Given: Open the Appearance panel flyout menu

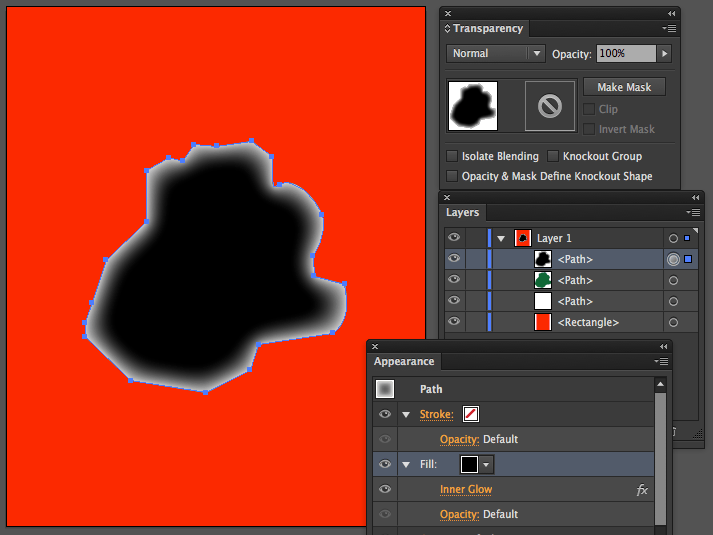Looking at the screenshot, I should pos(661,361).
